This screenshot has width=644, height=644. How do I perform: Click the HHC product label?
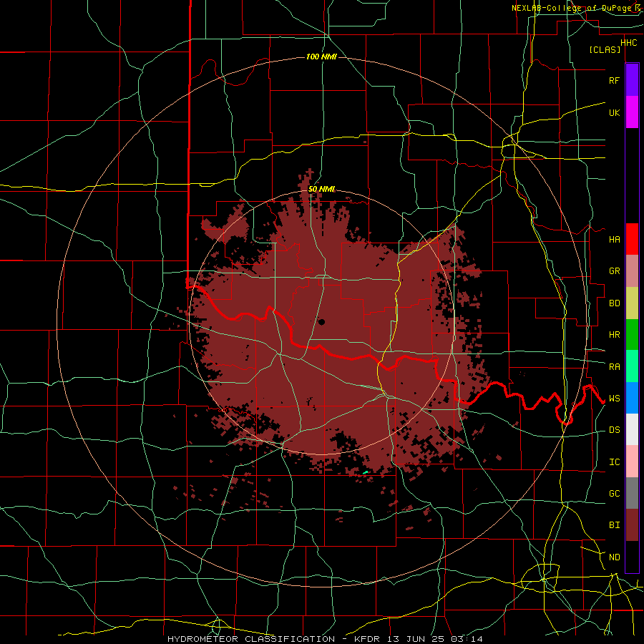click(628, 43)
